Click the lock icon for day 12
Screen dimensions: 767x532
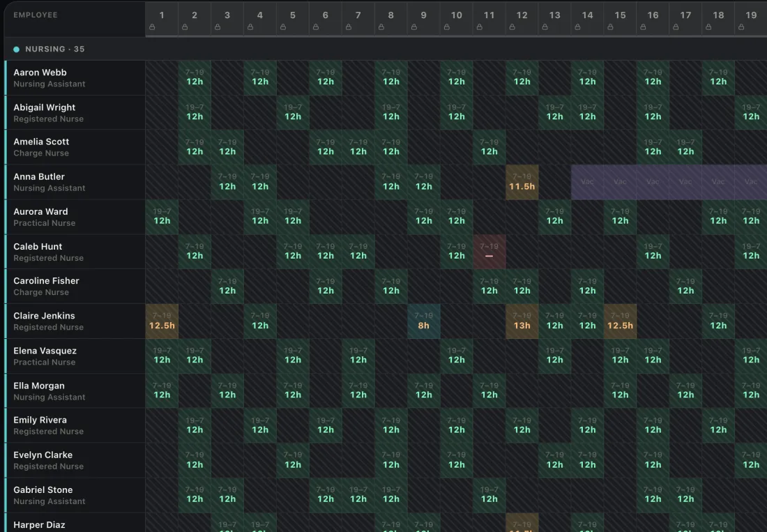tap(512, 27)
